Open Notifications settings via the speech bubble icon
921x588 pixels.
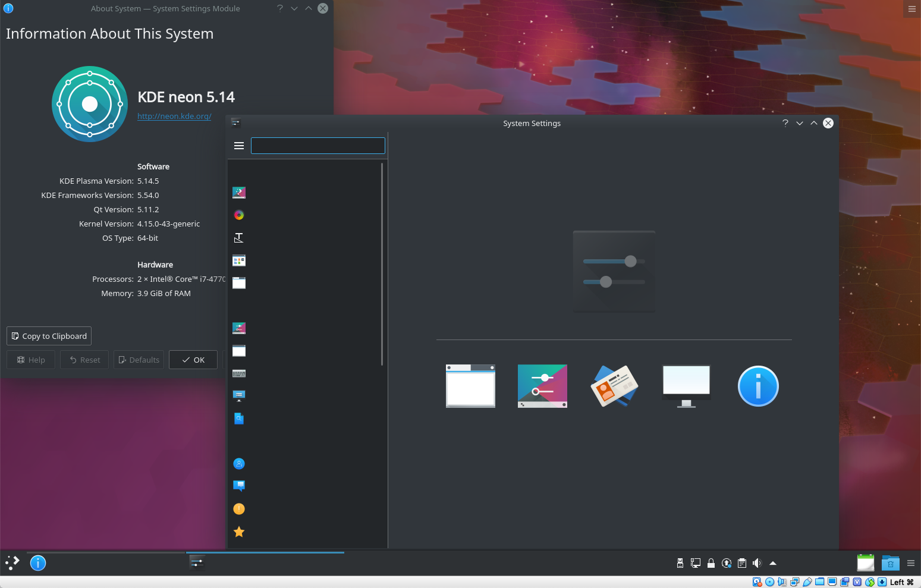tap(239, 486)
